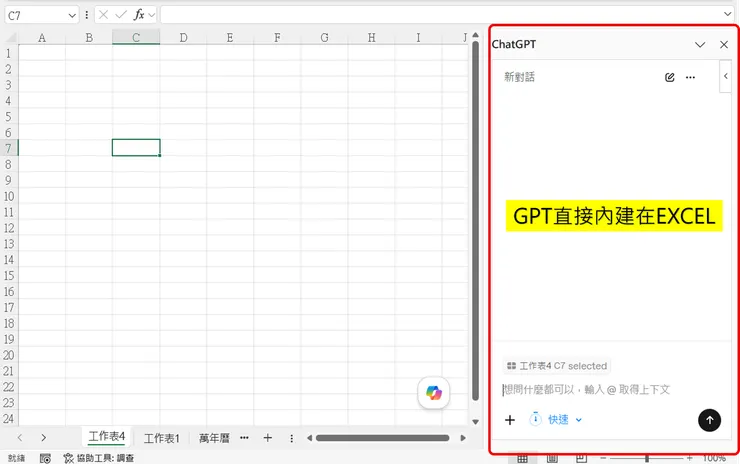Screen dimensions: 740x464
Task: Switch to 工作表4 sheet tab
Action: pos(107,437)
